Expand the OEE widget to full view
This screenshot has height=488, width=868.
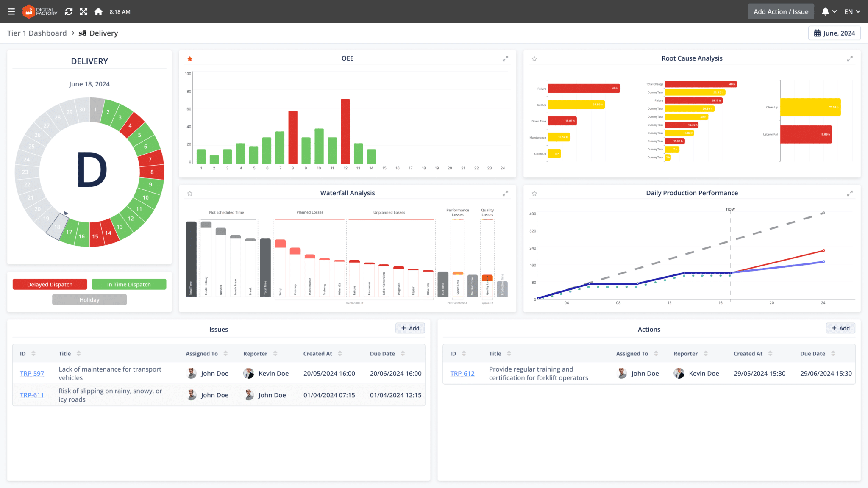pyautogui.click(x=505, y=59)
